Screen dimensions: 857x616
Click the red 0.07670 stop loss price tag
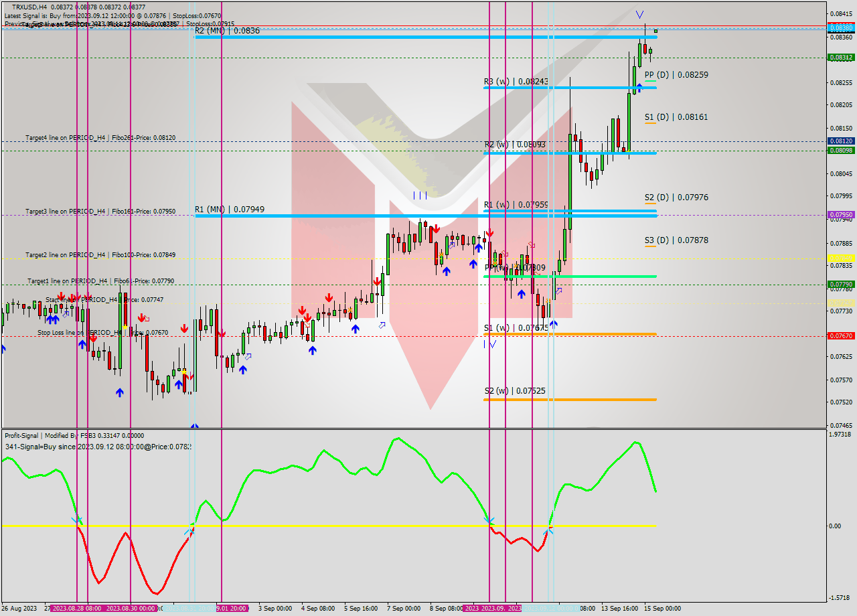click(x=841, y=336)
